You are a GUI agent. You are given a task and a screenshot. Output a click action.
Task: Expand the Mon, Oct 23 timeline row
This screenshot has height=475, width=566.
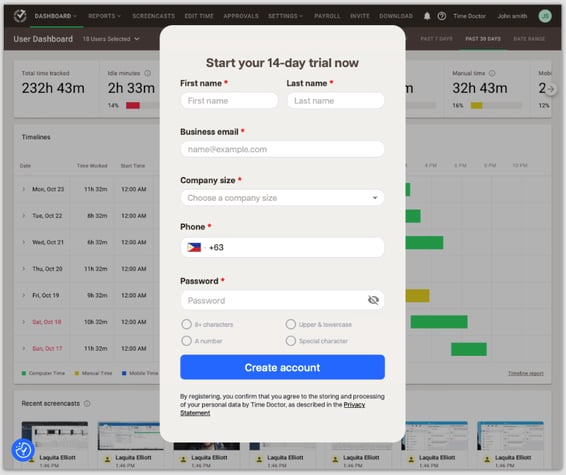point(24,189)
